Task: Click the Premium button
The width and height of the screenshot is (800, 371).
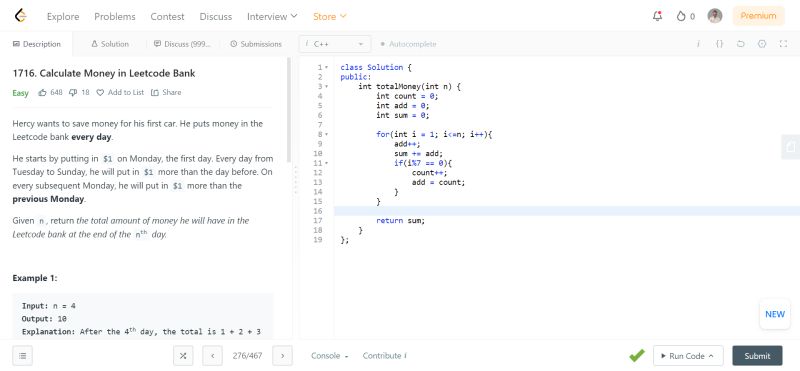Action: (758, 16)
